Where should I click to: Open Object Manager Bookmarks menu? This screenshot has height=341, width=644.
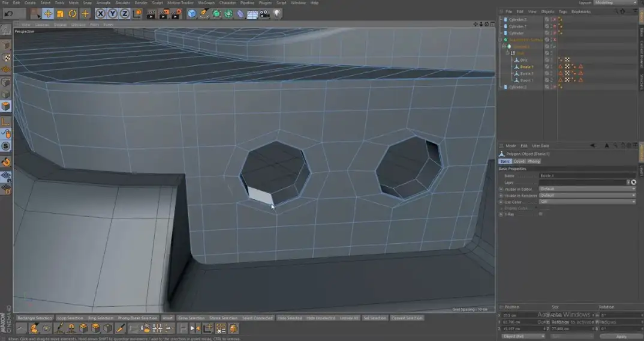(581, 11)
